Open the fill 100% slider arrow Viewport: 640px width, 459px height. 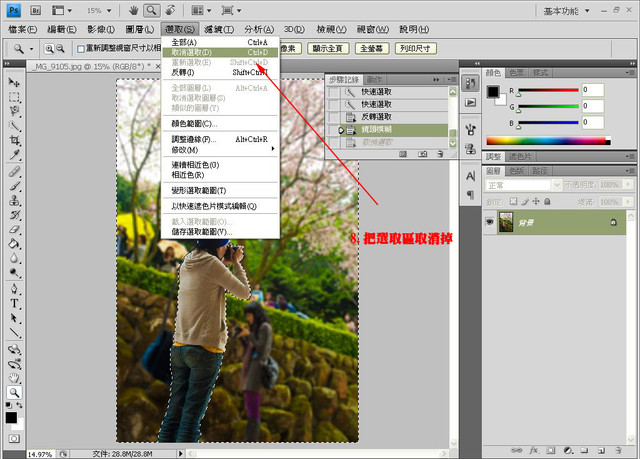tap(628, 202)
